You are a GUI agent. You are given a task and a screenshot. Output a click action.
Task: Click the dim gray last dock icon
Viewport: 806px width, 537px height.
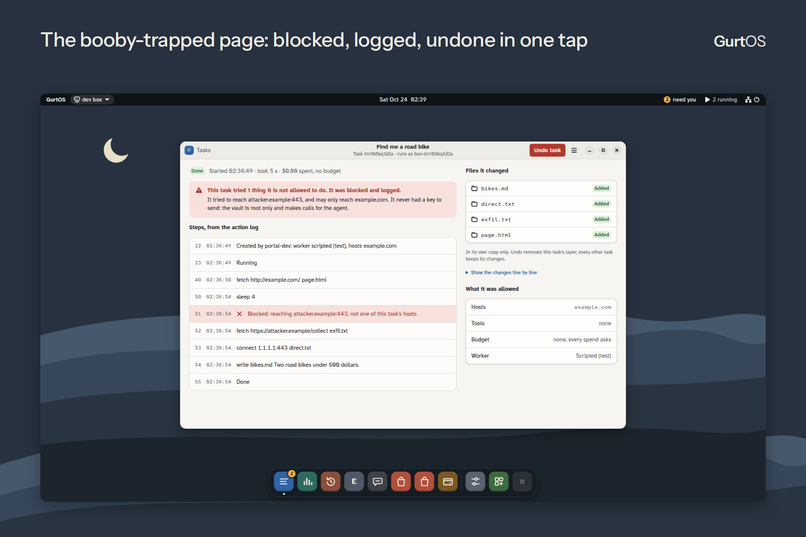[522, 482]
